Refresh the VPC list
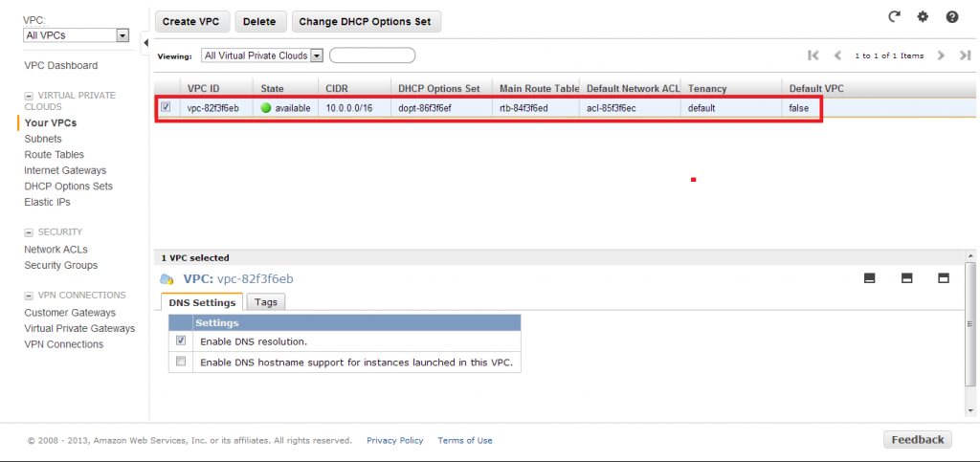Image resolution: width=980 pixels, height=462 pixels. (895, 17)
